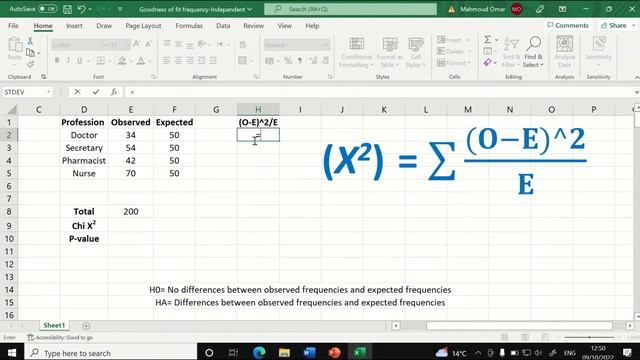Click the Insert cells button
Screen dimensions: 640x360
[x=453, y=40]
